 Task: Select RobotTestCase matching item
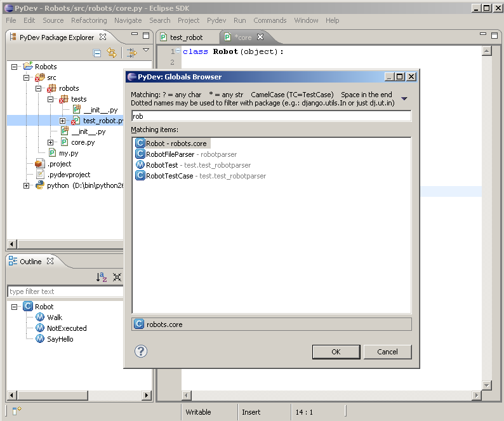tap(206, 176)
